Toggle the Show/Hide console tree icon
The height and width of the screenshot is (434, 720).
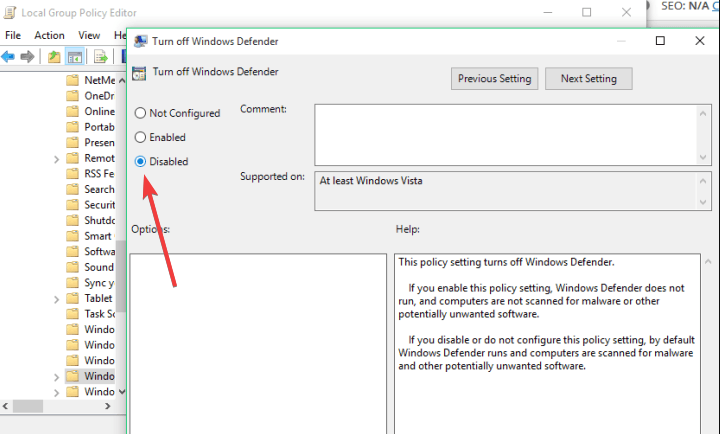75,57
